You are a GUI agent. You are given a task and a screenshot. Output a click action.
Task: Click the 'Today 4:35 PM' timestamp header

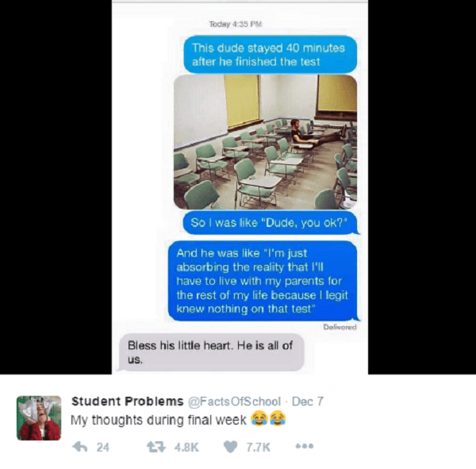(236, 24)
